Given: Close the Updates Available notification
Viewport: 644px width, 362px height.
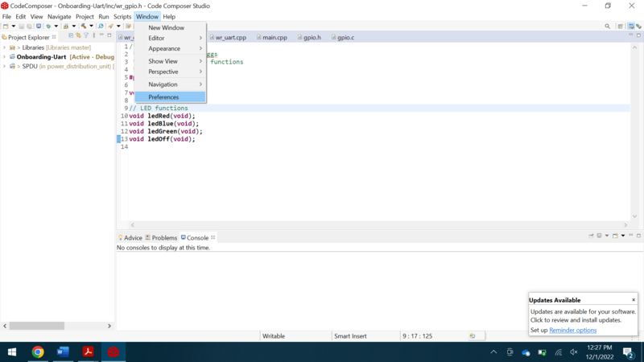Looking at the screenshot, I should pyautogui.click(x=634, y=300).
